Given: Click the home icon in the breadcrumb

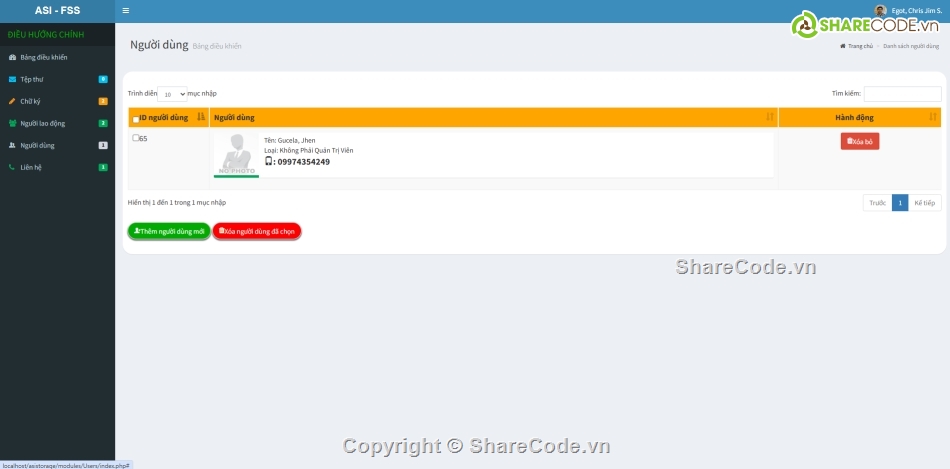Looking at the screenshot, I should click(x=842, y=46).
